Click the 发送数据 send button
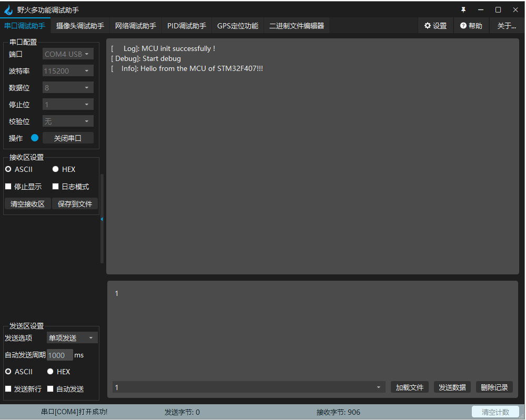The width and height of the screenshot is (526, 420). coord(452,387)
